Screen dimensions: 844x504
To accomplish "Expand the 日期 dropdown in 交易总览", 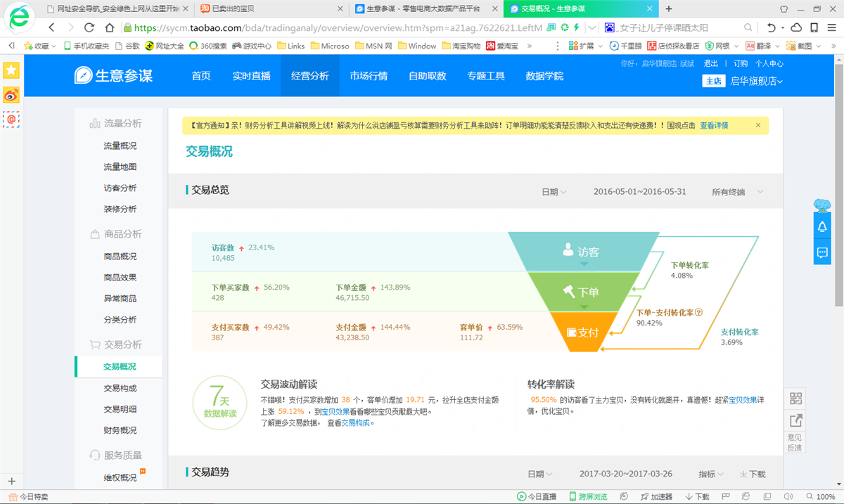I will coord(554,192).
